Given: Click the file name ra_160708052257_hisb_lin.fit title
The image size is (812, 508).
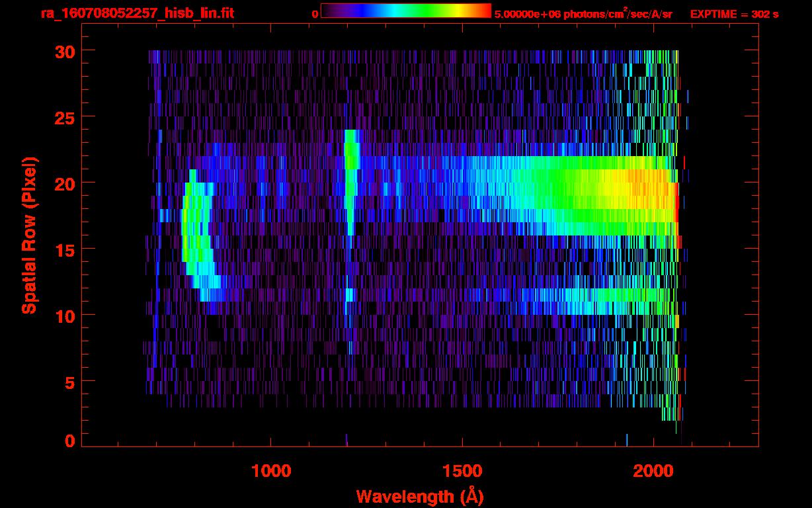Looking at the screenshot, I should 137,13.
